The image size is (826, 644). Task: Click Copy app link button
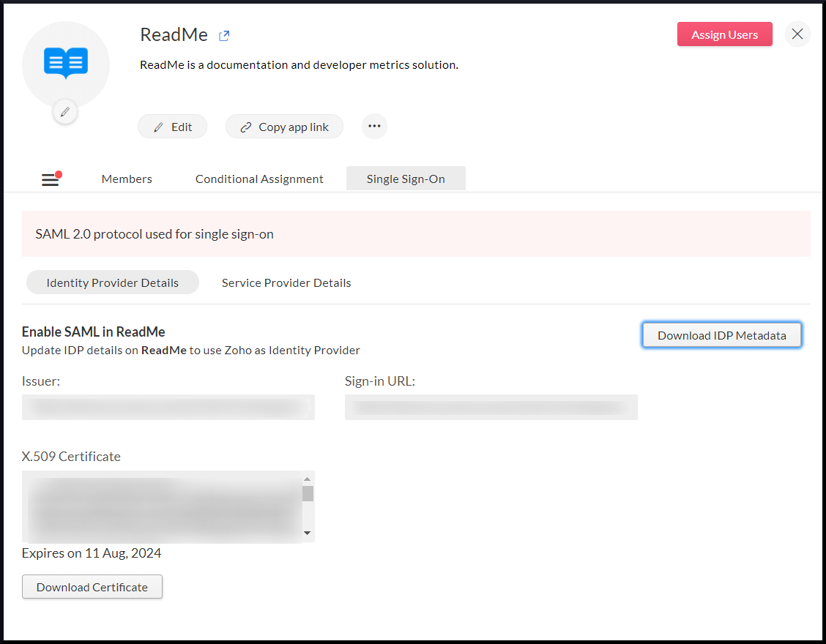point(284,127)
